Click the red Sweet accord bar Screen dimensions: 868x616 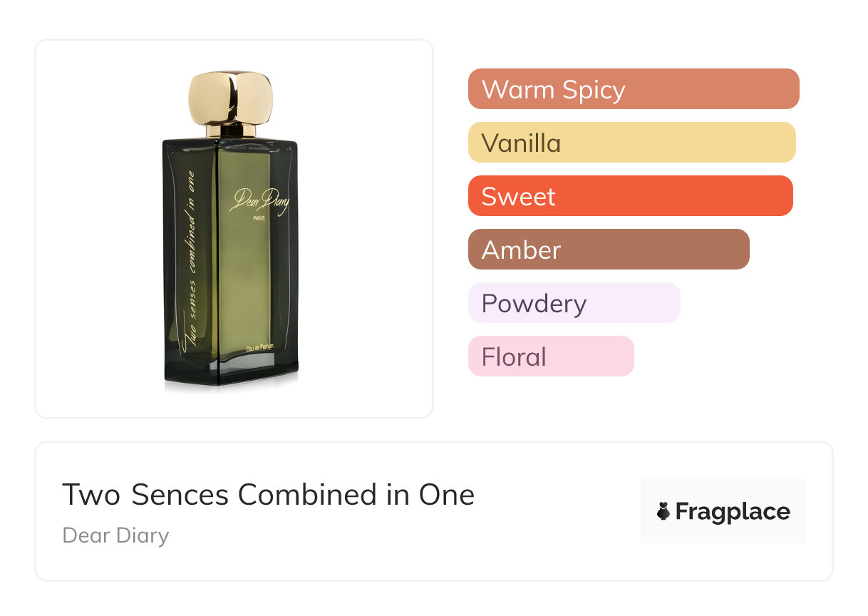click(630, 196)
